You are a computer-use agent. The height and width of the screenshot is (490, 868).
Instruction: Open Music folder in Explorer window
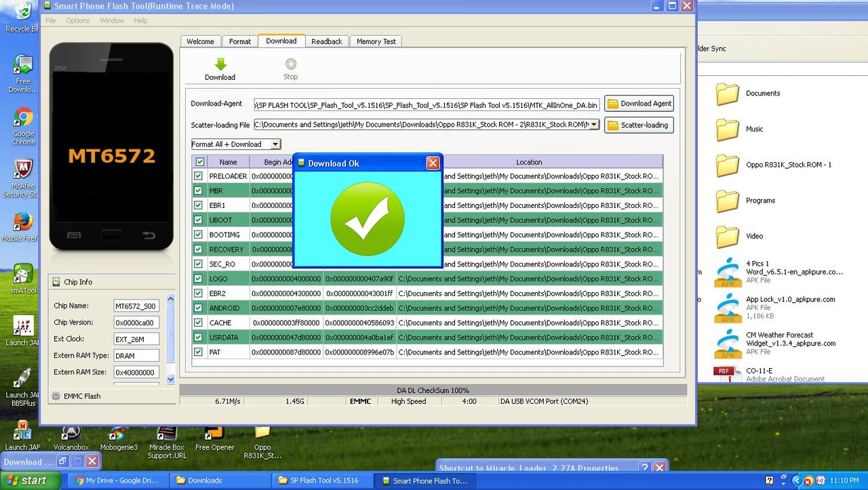(x=728, y=129)
